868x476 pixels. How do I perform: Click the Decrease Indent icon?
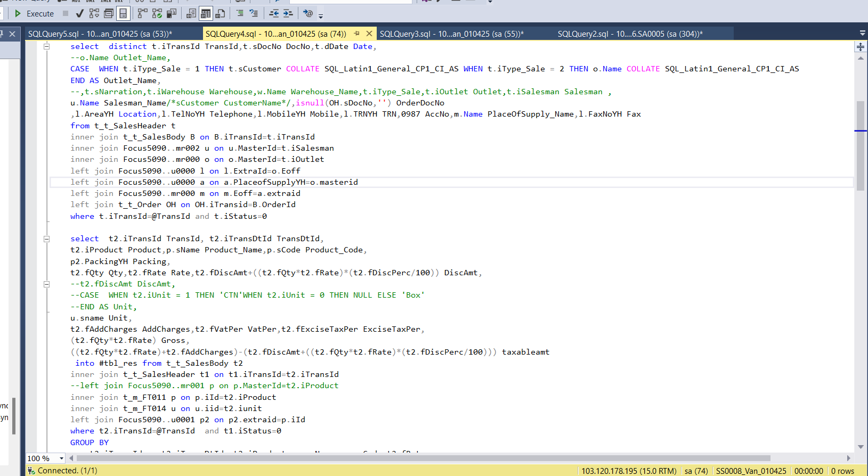coord(274,13)
